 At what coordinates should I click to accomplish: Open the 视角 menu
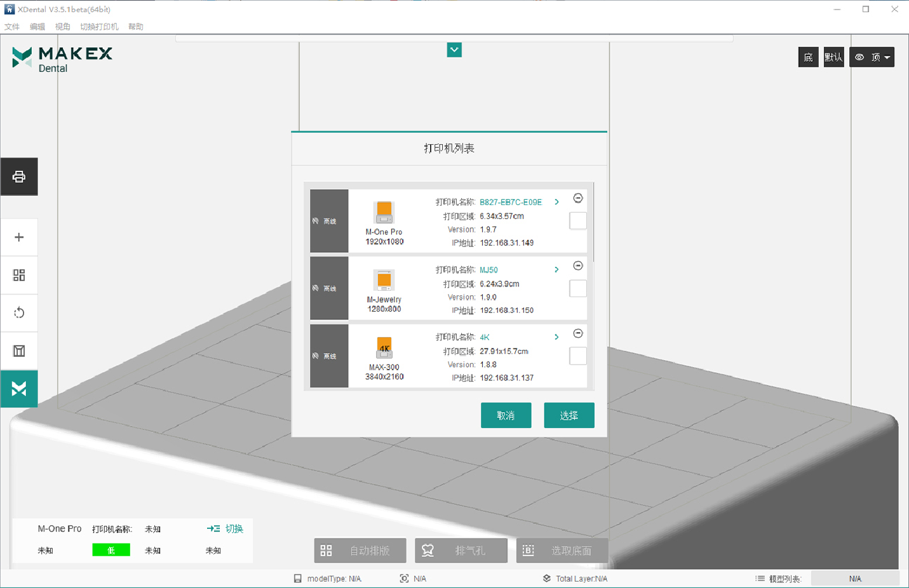coord(62,27)
